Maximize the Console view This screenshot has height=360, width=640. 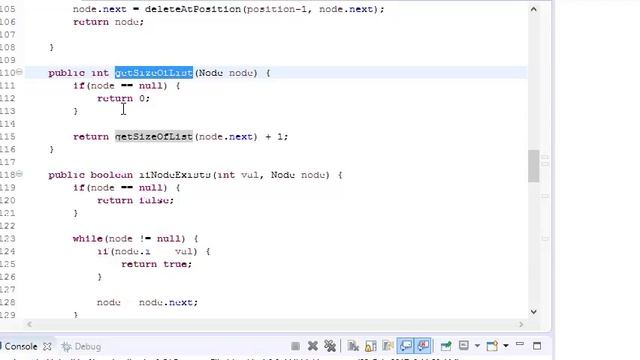pos(537,346)
